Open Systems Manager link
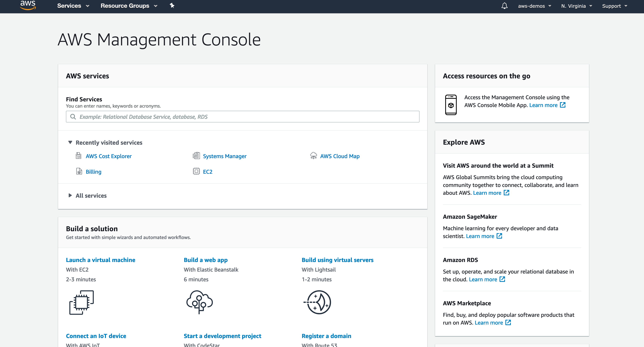 click(x=224, y=156)
